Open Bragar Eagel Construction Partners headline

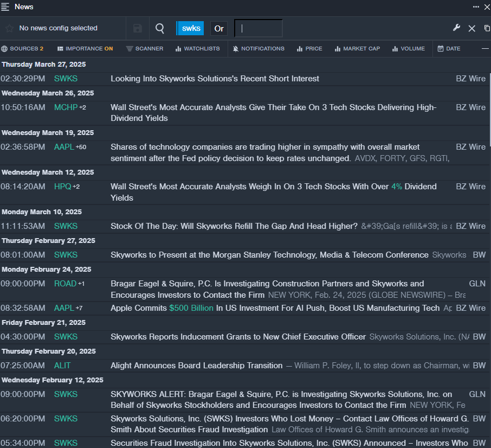(x=267, y=289)
